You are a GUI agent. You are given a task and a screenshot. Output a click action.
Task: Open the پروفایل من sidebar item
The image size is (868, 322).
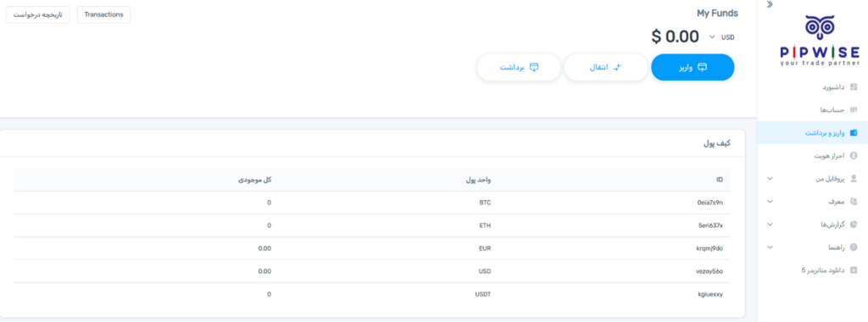pyautogui.click(x=812, y=179)
